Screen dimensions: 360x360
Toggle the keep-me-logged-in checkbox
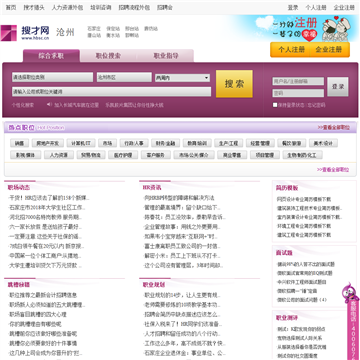click(275, 105)
